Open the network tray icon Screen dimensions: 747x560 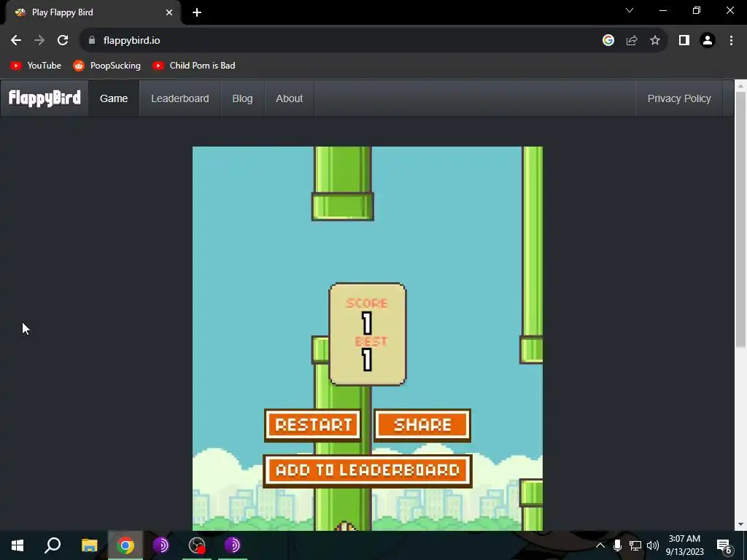point(635,545)
